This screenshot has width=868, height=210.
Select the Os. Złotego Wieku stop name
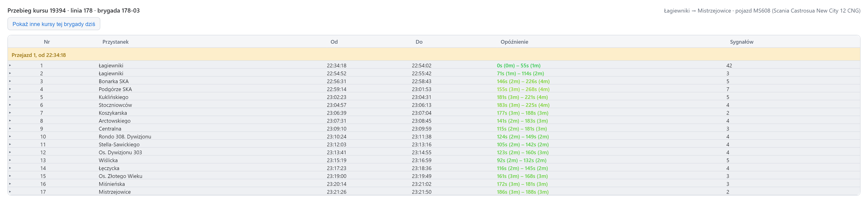tap(120, 176)
